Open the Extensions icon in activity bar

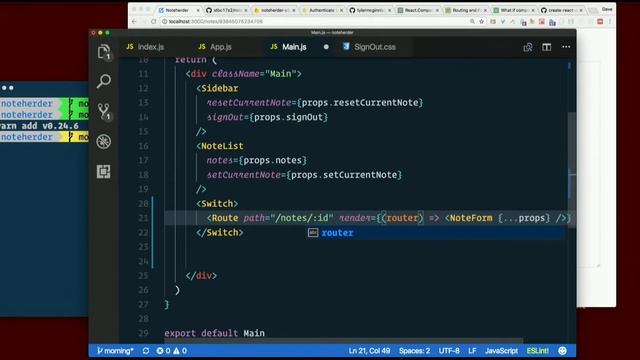(x=104, y=171)
